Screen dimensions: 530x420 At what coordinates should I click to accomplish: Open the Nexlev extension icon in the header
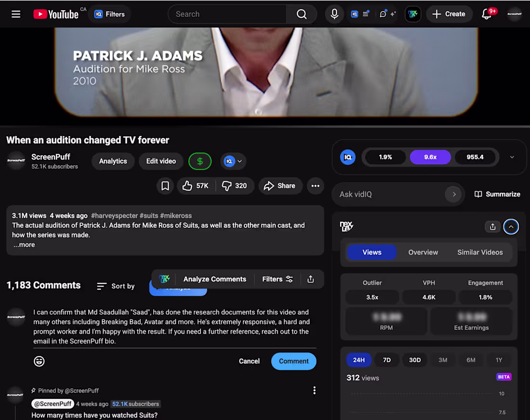pyautogui.click(x=413, y=14)
